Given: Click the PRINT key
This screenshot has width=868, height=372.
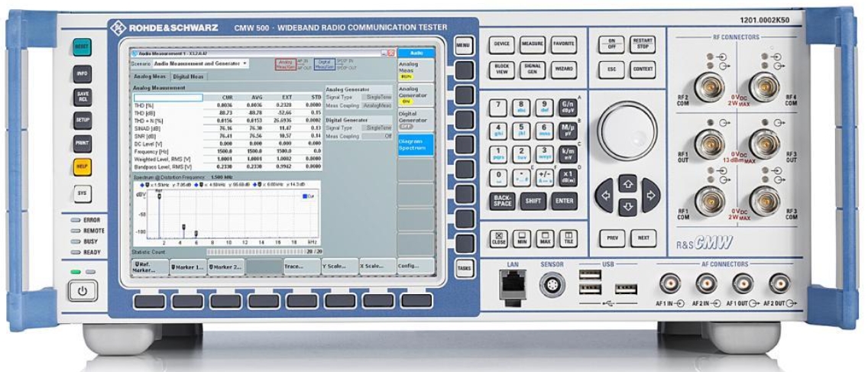Looking at the screenshot, I should tap(83, 144).
